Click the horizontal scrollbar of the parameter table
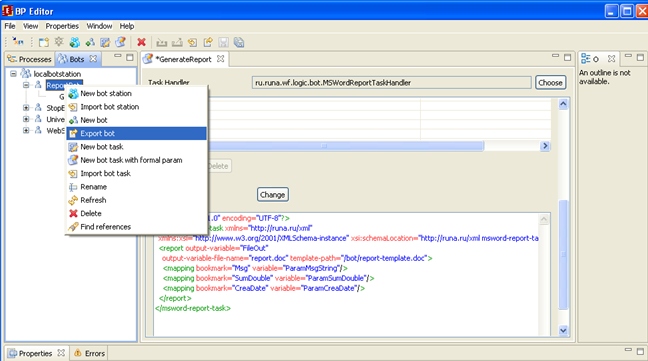648x361 pixels. (x=345, y=146)
